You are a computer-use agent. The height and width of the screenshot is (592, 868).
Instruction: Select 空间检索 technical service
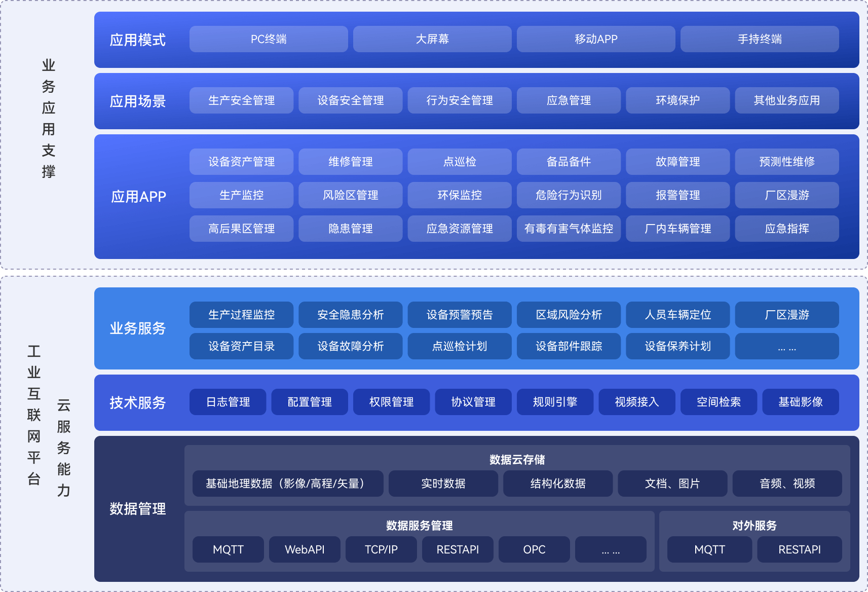719,402
